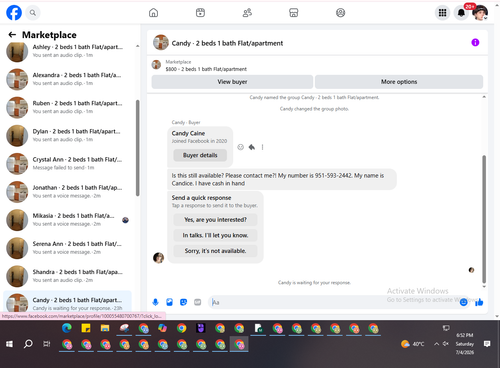
Task: Open Crystal Ann conversation
Action: [67, 163]
